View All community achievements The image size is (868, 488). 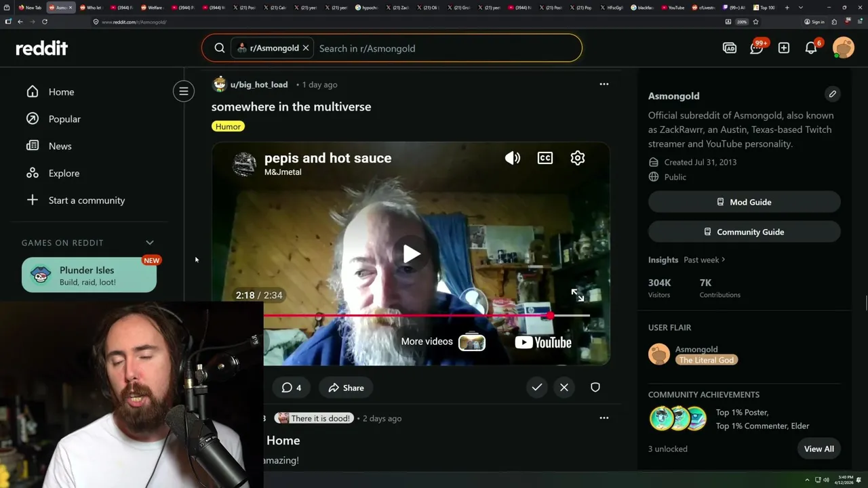click(818, 449)
